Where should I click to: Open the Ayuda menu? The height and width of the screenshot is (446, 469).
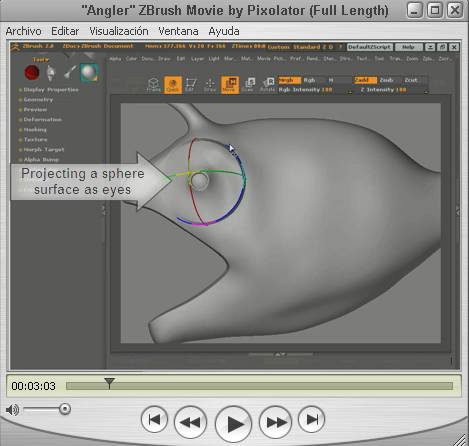point(224,31)
